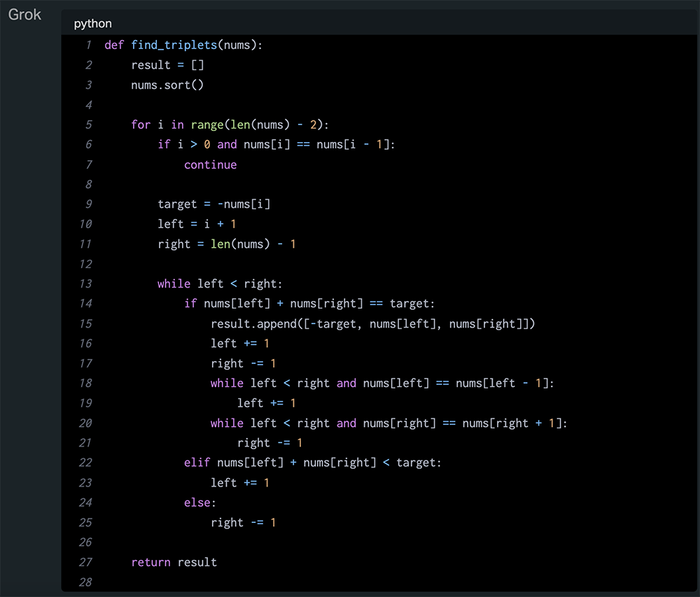
Task: Place cursor on nums.sort() call
Action: pos(167,85)
